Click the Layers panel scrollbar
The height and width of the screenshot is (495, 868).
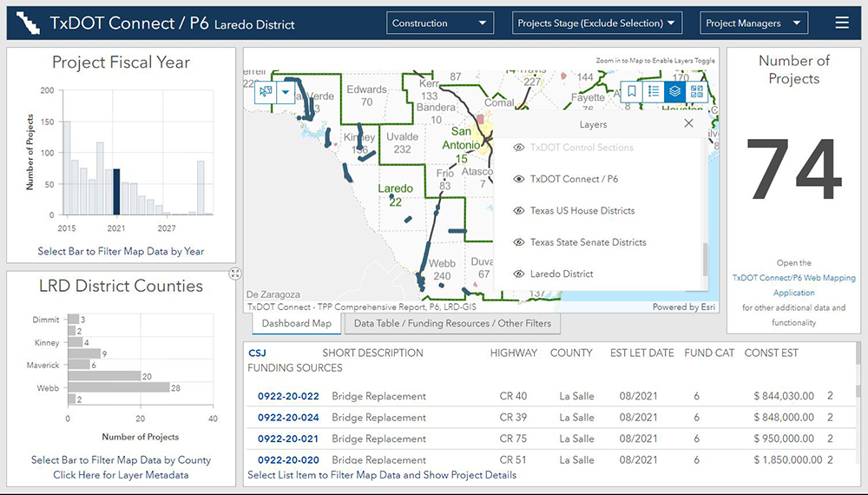pos(705,261)
